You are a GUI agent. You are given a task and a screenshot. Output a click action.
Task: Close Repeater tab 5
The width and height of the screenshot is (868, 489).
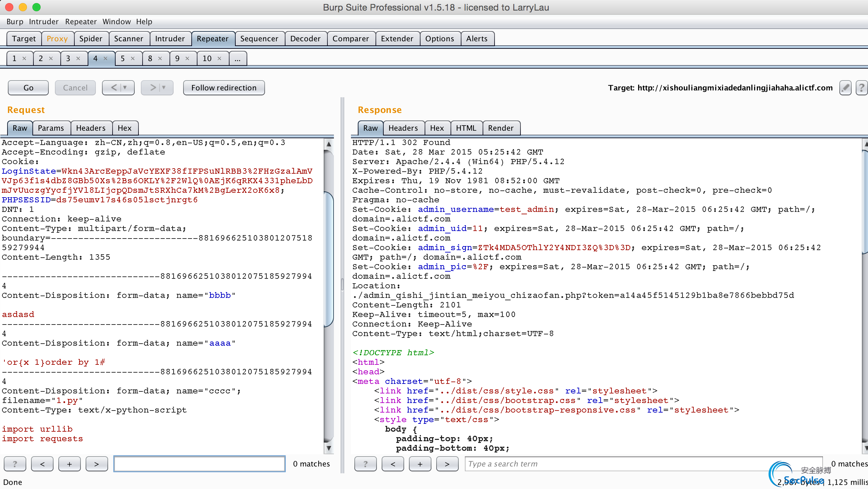pyautogui.click(x=133, y=58)
